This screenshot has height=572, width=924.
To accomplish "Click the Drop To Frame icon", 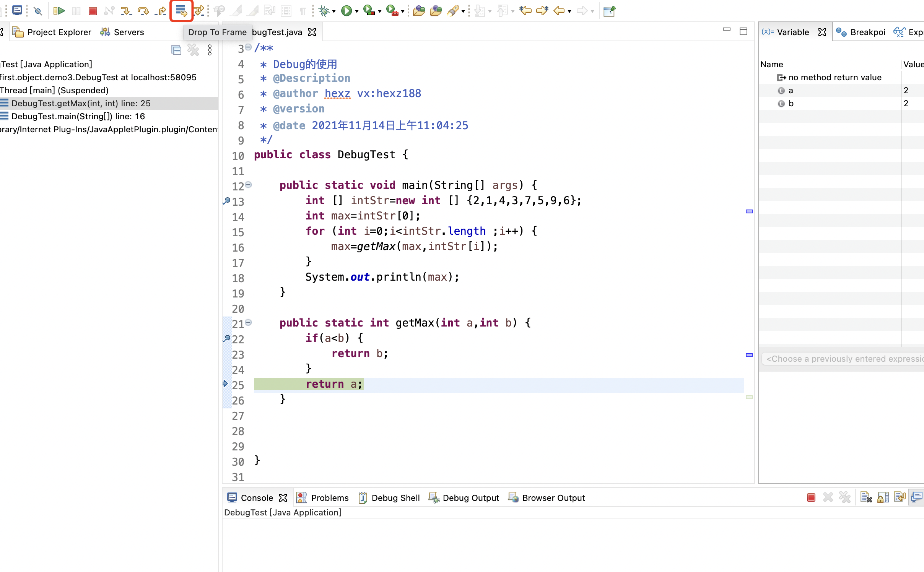I will coord(181,11).
